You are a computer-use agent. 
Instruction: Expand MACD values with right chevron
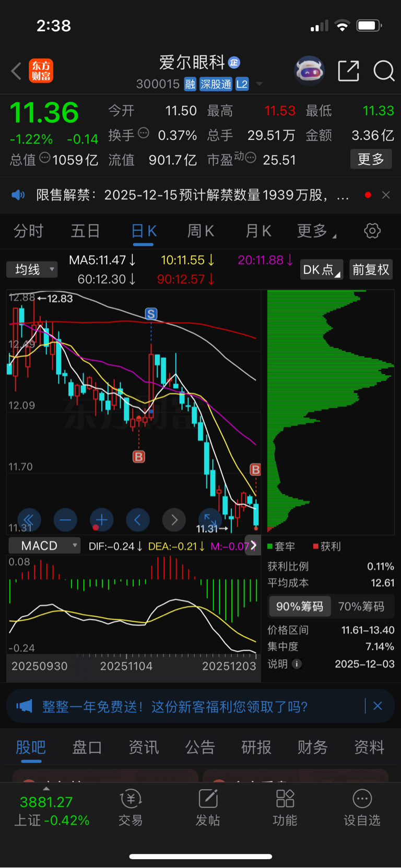pos(254,545)
